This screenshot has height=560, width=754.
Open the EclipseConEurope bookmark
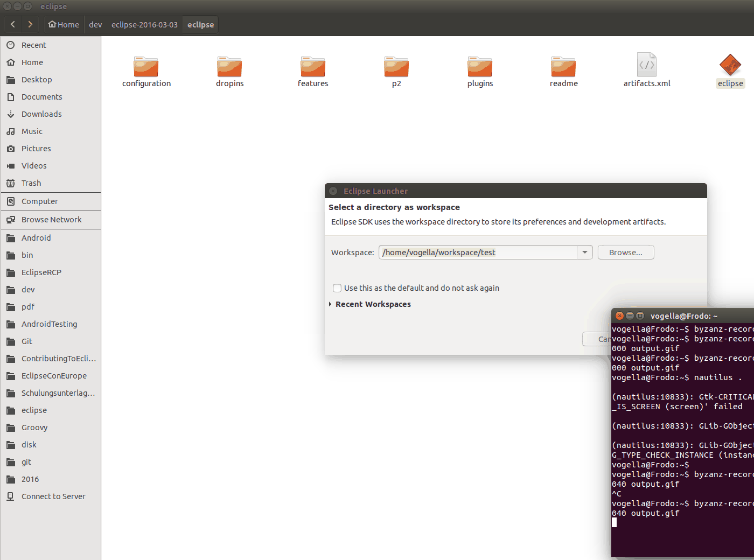[x=51, y=376]
